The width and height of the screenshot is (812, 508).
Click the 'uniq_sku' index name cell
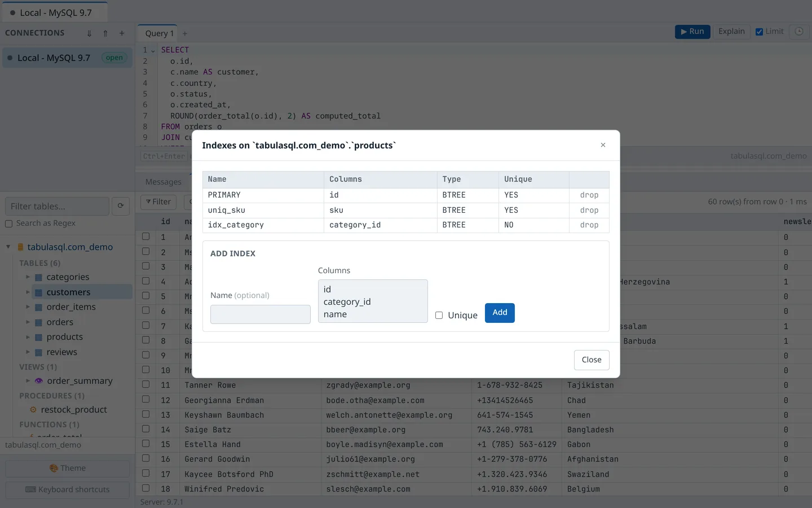tap(263, 211)
